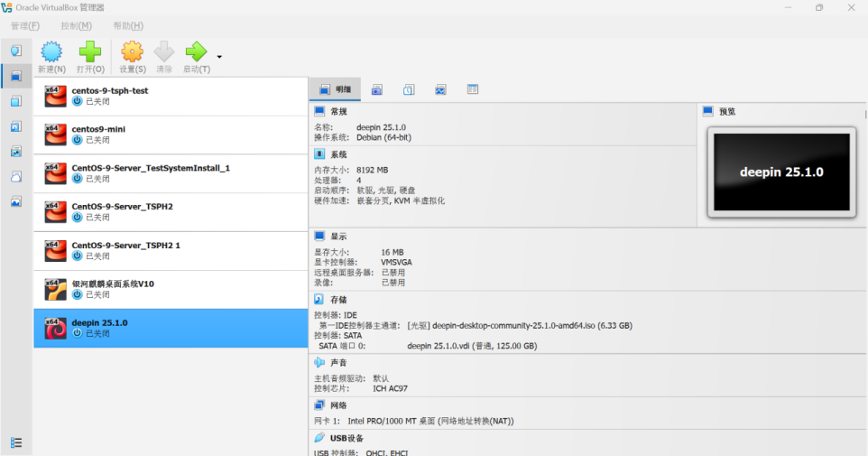Viewport: 868px width, 456px height.
Task: Click the 声音 audio section speaker icon
Action: pyautogui.click(x=319, y=362)
